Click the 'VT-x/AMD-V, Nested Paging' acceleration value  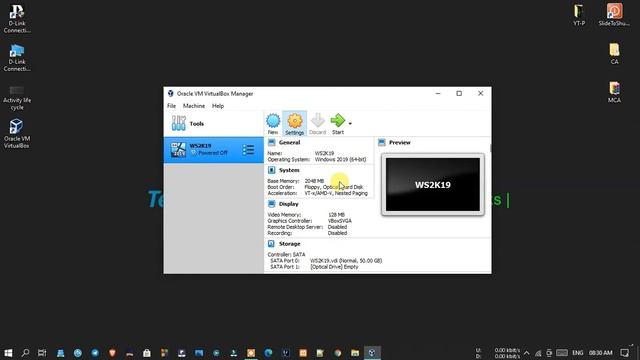coord(336,193)
